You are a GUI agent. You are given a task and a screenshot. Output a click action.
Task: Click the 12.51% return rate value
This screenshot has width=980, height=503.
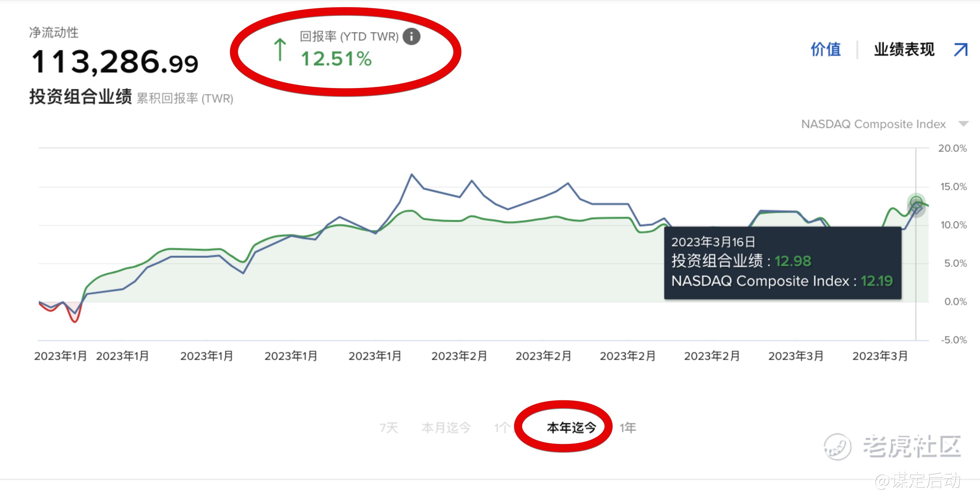tap(336, 59)
